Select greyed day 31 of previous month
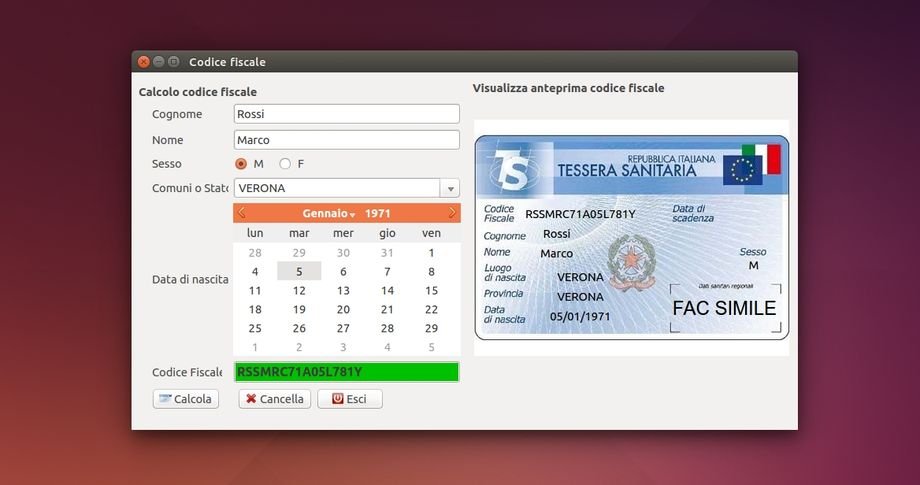 387,253
